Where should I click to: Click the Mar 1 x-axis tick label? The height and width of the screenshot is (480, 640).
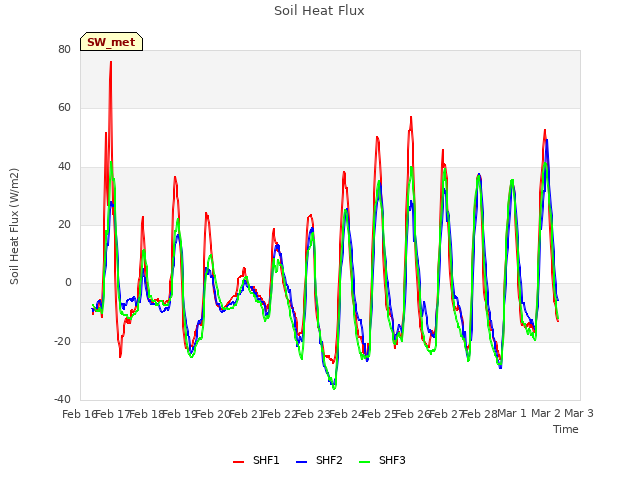point(512,413)
